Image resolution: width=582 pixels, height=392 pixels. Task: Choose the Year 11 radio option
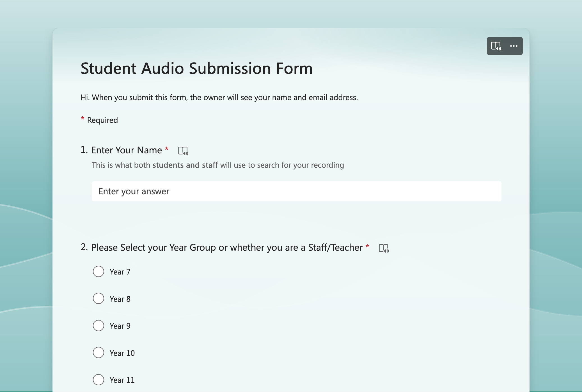click(x=98, y=380)
